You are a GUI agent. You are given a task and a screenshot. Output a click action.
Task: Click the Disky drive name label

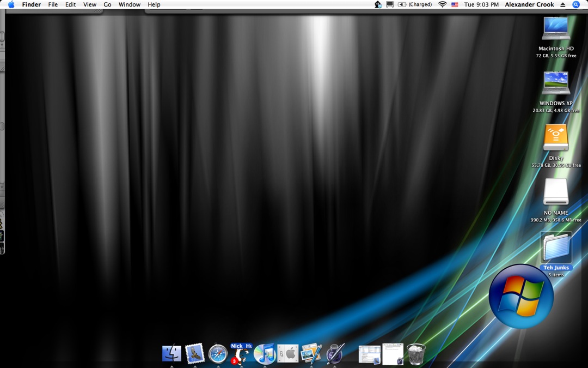click(556, 158)
